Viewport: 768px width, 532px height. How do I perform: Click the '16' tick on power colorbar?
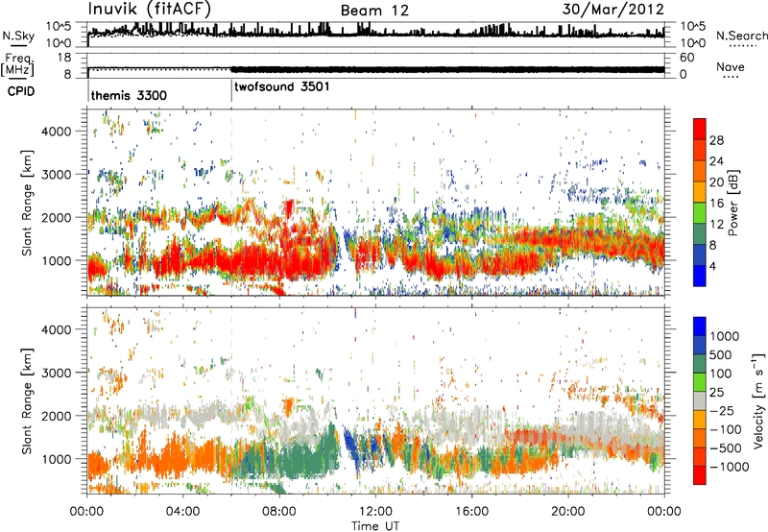click(716, 204)
